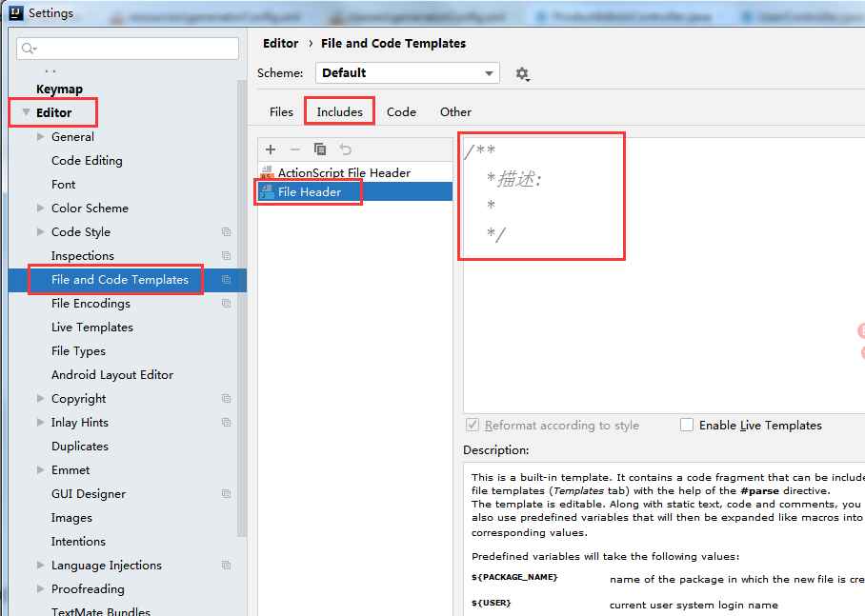Screen dimensions: 865x616
Task: Click project-level icon beside Code Style
Action: coord(226,232)
